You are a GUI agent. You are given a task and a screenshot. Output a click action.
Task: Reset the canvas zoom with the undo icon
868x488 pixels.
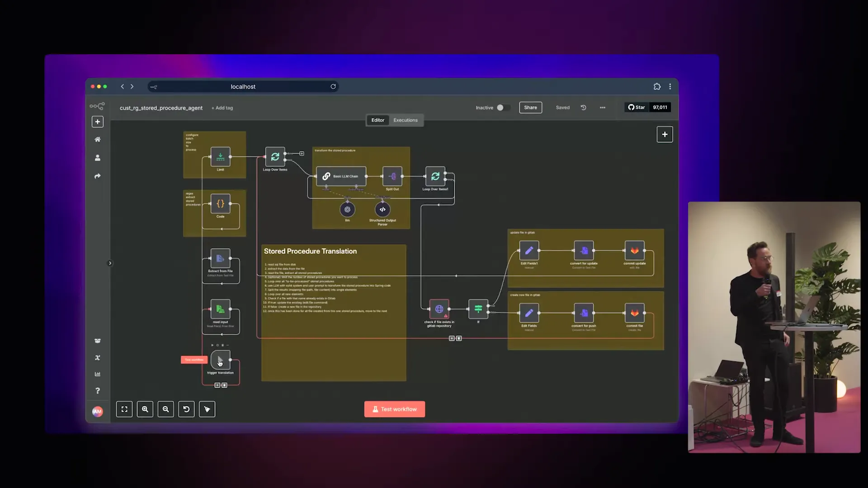(x=186, y=409)
